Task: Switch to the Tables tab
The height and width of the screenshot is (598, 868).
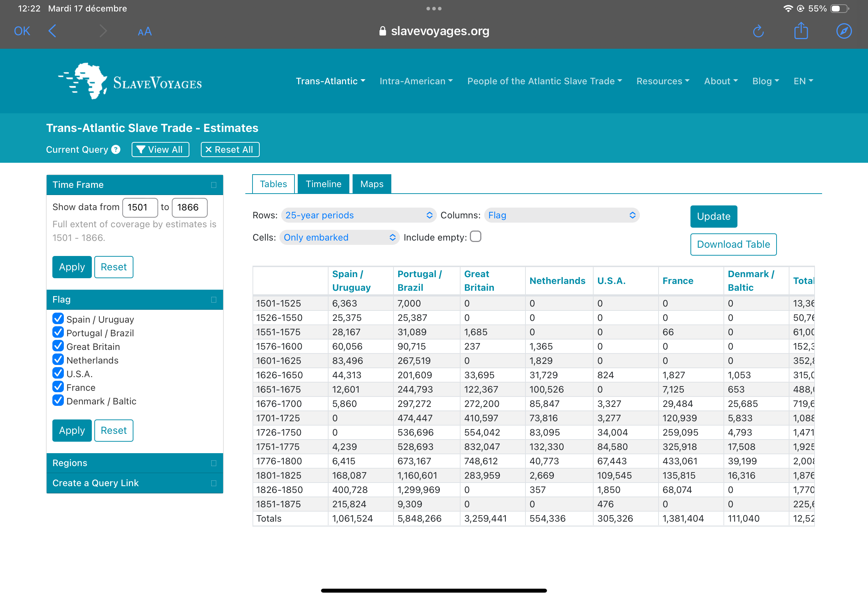Action: click(273, 184)
